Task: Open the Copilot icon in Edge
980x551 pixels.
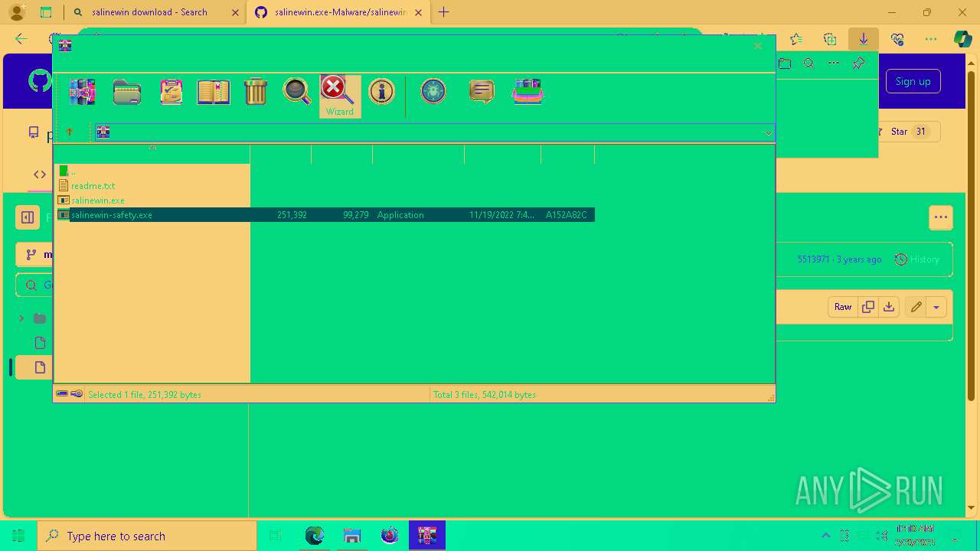Action: pyautogui.click(x=963, y=40)
